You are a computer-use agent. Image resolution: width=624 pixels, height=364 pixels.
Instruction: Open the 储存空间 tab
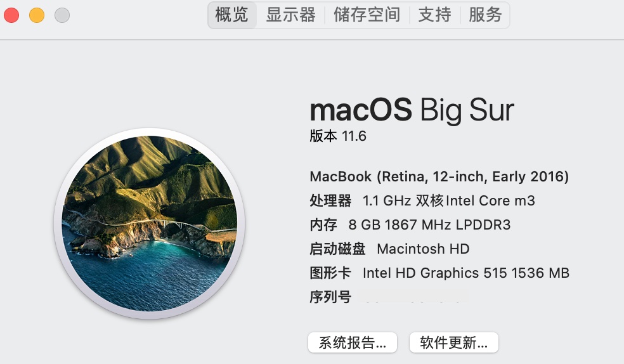(367, 15)
